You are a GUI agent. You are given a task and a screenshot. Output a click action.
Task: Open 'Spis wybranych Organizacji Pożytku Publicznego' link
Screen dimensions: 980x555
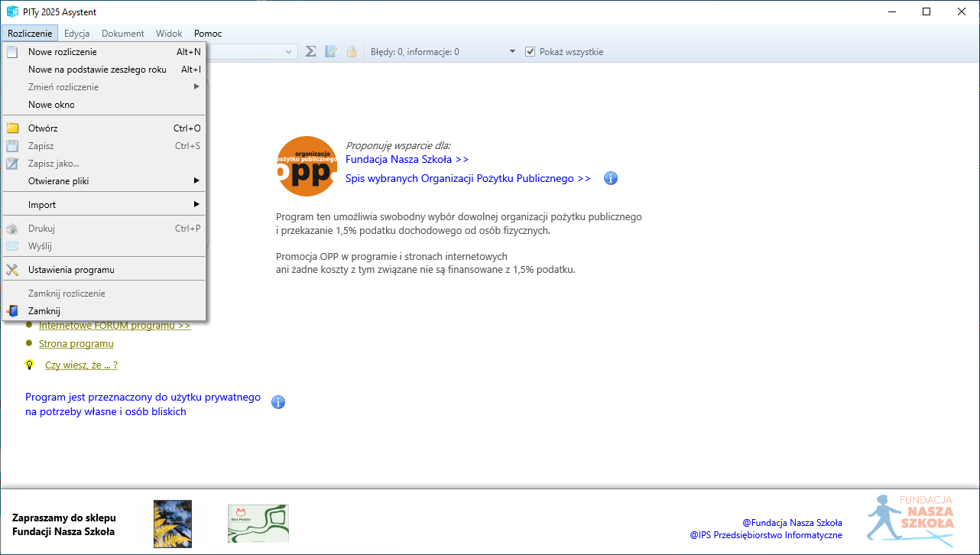coord(468,178)
